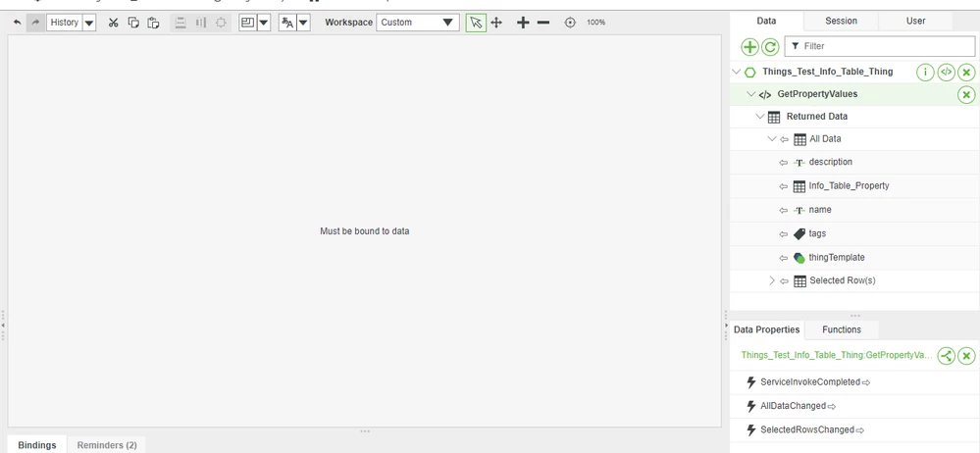The image size is (980, 453).
Task: Open the Workspace Custom dropdown
Action: (418, 23)
